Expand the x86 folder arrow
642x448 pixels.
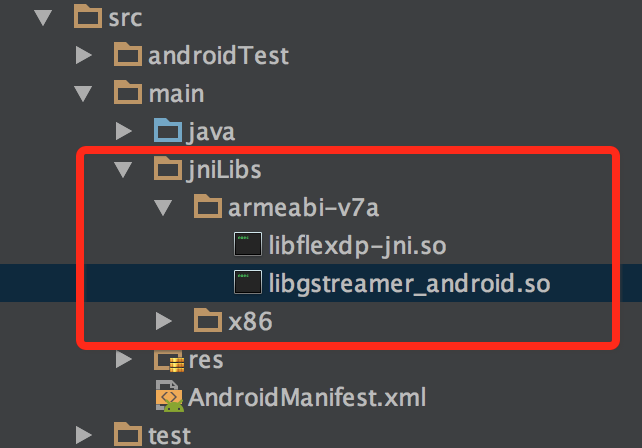click(164, 321)
